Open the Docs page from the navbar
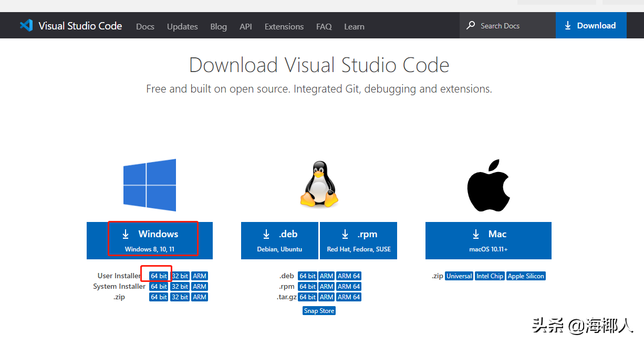 [x=145, y=26]
